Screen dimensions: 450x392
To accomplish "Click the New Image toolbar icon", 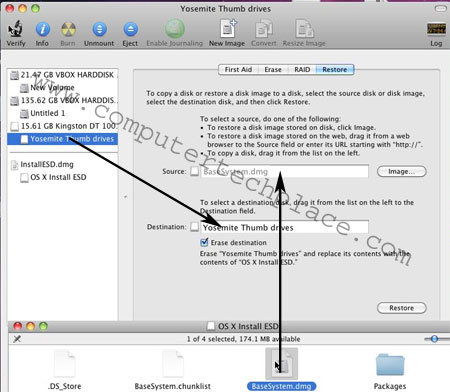I will pyautogui.click(x=228, y=29).
